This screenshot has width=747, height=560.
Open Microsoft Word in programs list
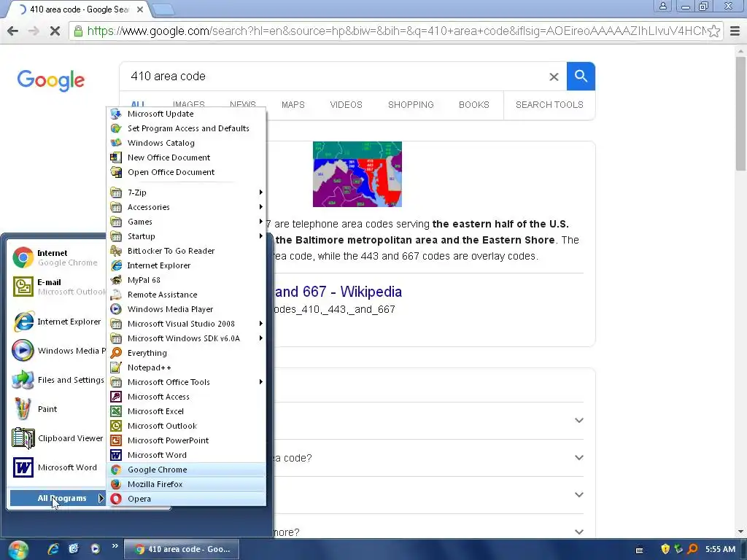(186, 455)
